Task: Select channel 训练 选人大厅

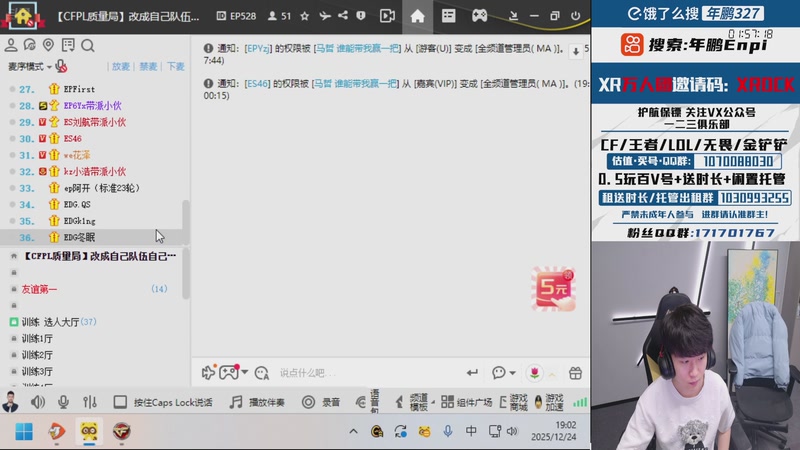Action: pos(53,322)
